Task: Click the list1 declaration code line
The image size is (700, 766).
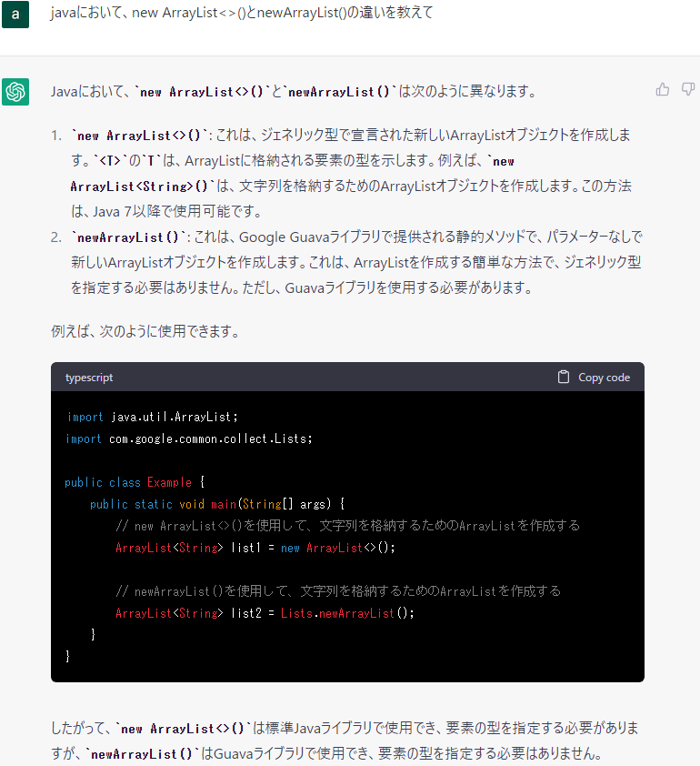Action: pos(255,548)
